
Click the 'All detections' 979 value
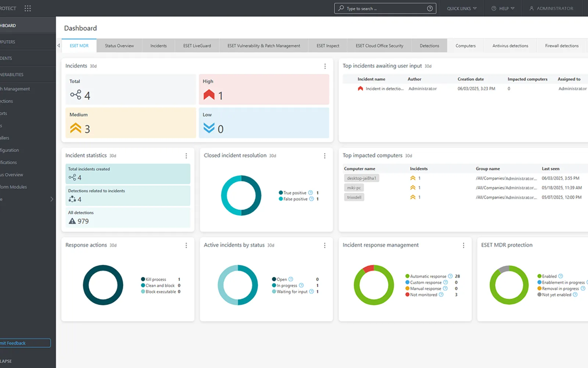(83, 221)
